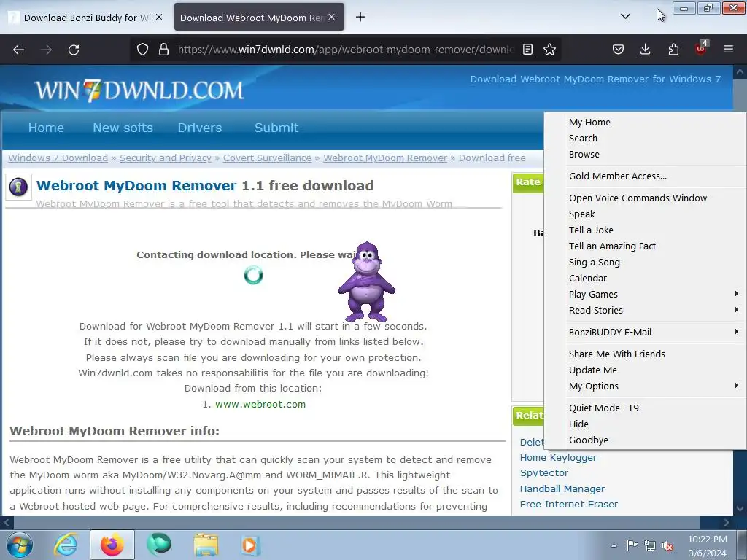Click the Firefox taskbar icon
This screenshot has width=747, height=560.
pyautogui.click(x=112, y=545)
